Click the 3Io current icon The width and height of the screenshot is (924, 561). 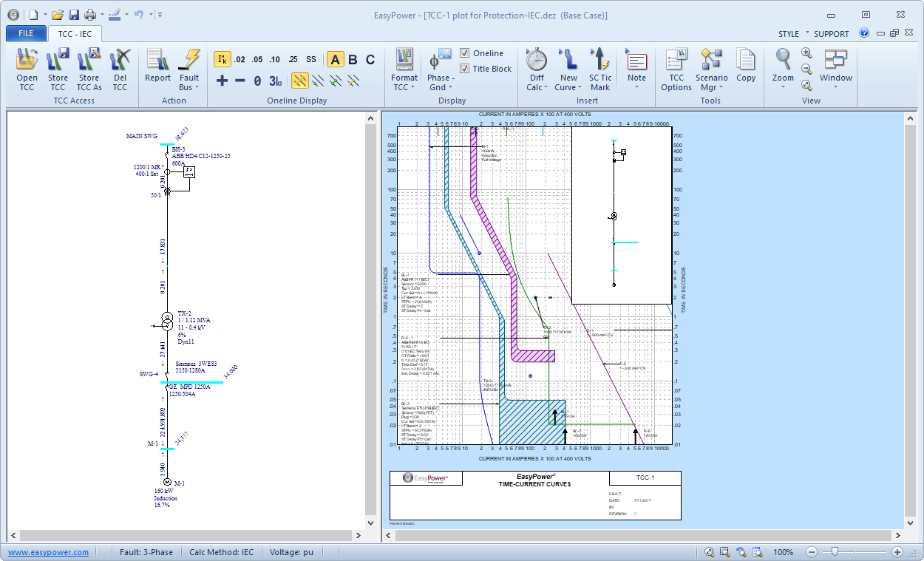click(275, 81)
